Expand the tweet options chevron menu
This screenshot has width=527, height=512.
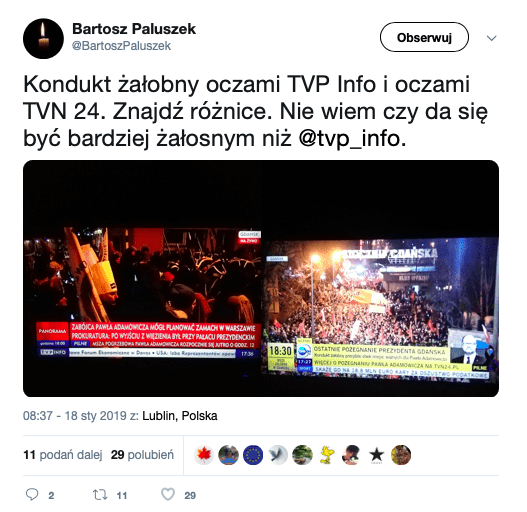[x=491, y=38]
